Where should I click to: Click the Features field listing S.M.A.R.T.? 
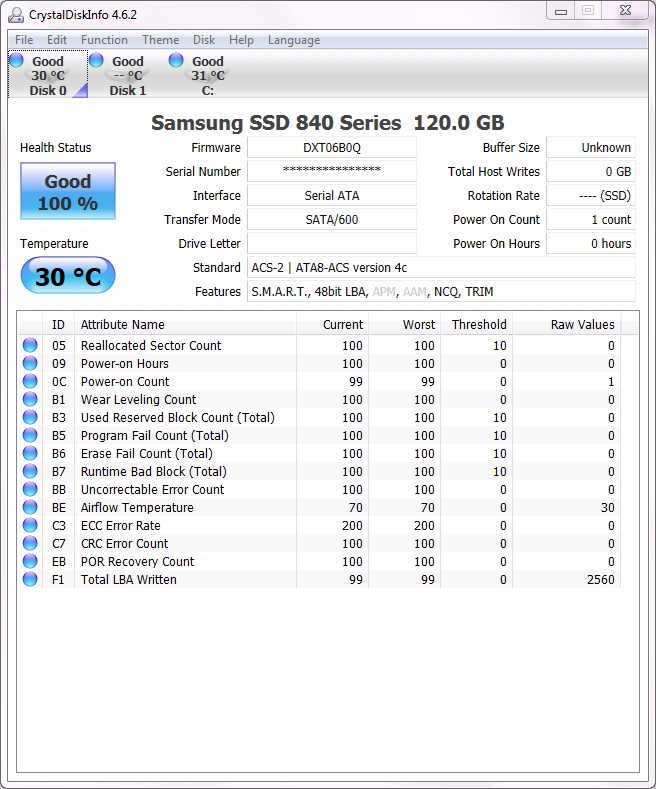(x=441, y=291)
